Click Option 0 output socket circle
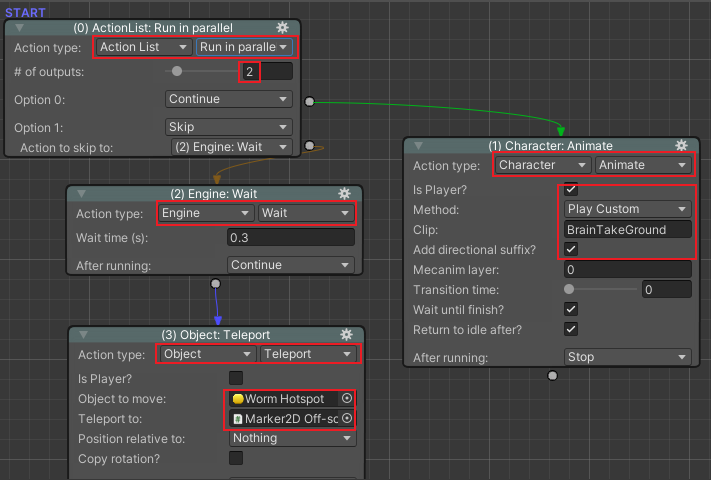This screenshot has width=711, height=480. 309,101
